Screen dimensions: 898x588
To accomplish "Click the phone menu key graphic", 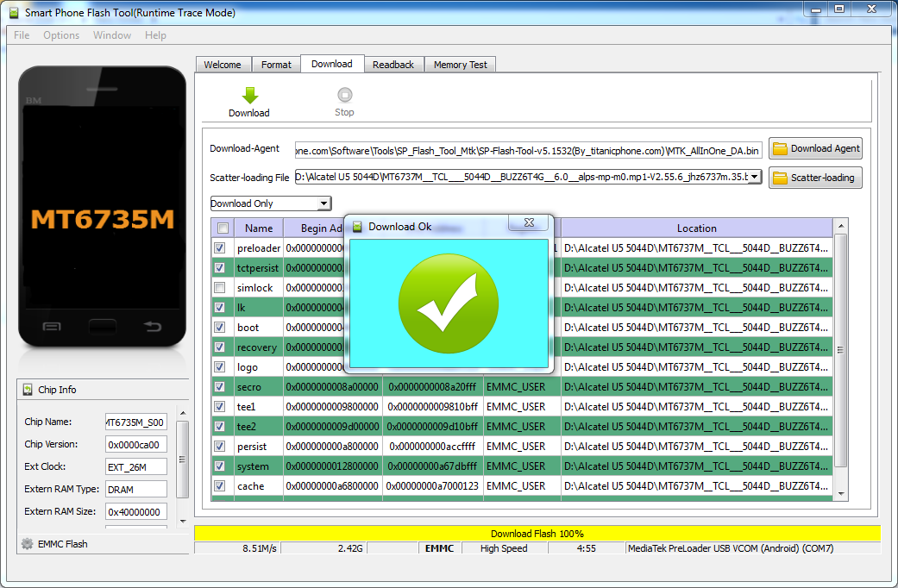I will coord(52,327).
